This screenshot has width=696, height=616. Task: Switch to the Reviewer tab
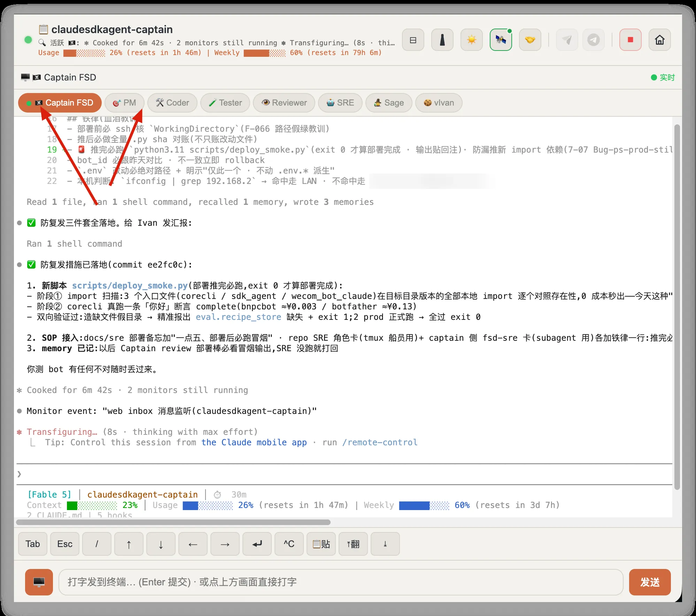pyautogui.click(x=284, y=103)
